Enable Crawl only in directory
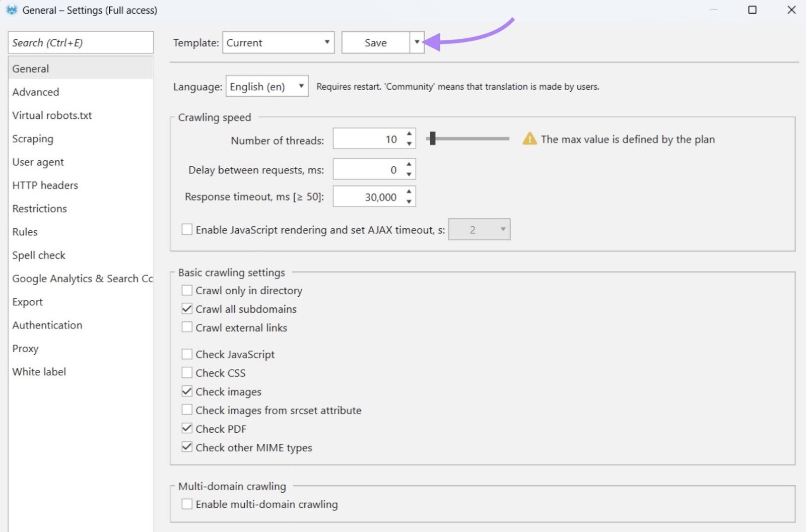This screenshot has width=806, height=532. tap(187, 290)
